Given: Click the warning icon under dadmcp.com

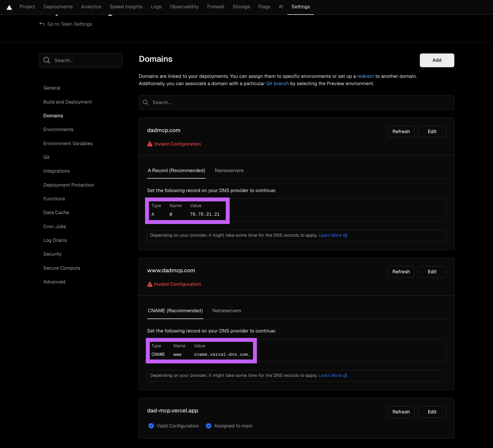Looking at the screenshot, I should point(150,144).
